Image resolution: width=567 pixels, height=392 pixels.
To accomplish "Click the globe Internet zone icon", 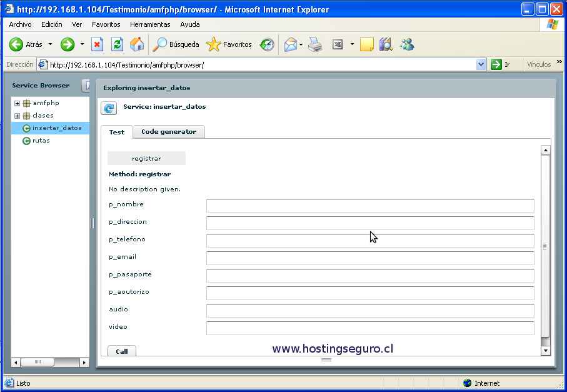I will pyautogui.click(x=467, y=383).
